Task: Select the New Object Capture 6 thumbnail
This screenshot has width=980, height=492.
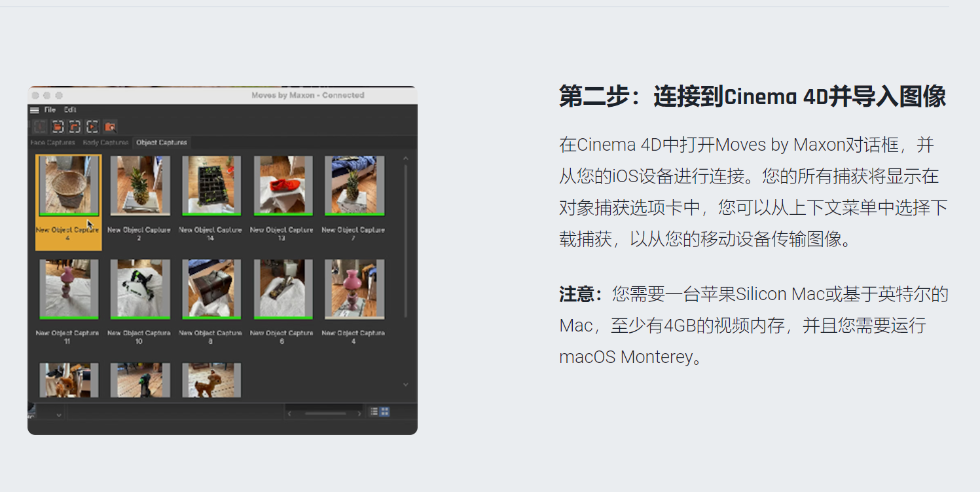Action: click(283, 289)
